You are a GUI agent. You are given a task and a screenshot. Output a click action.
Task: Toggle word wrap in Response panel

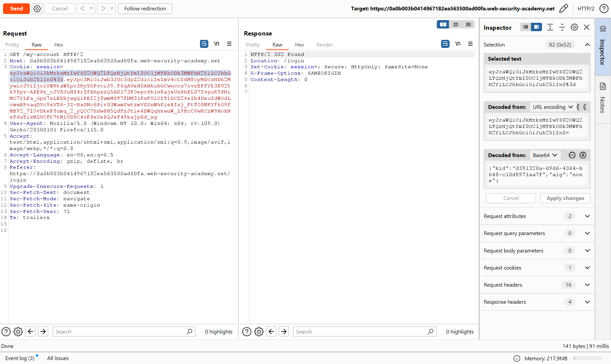click(445, 44)
